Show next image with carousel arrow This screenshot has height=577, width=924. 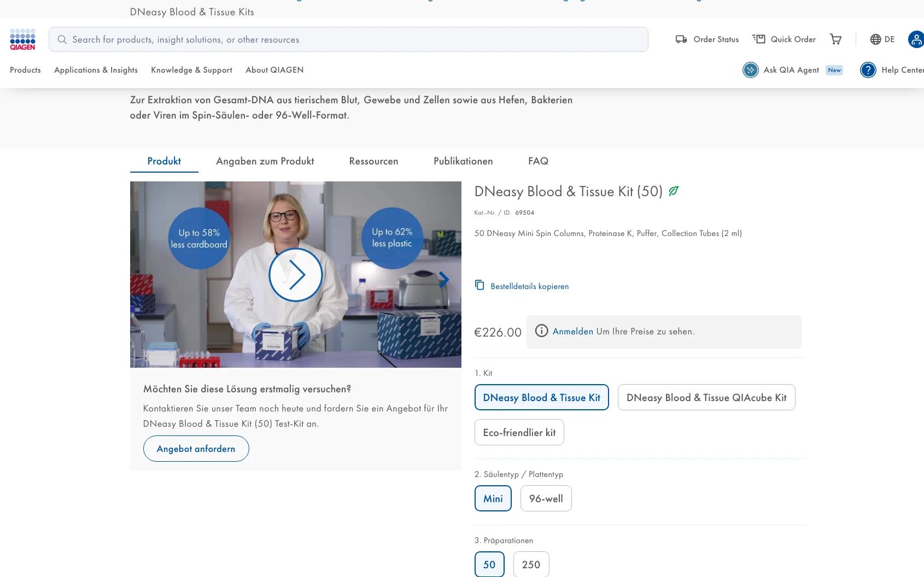[x=444, y=280]
